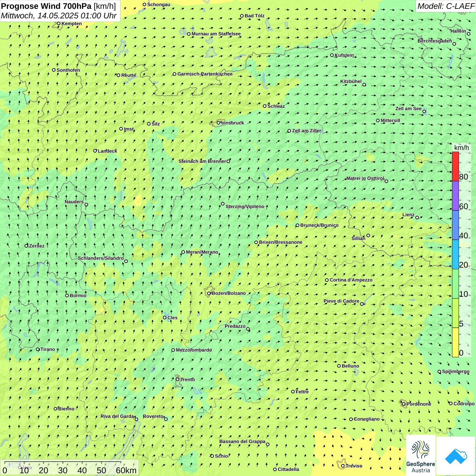Click the Bormio location dot
Viewport: 476px width, 476px height.
pos(67,295)
